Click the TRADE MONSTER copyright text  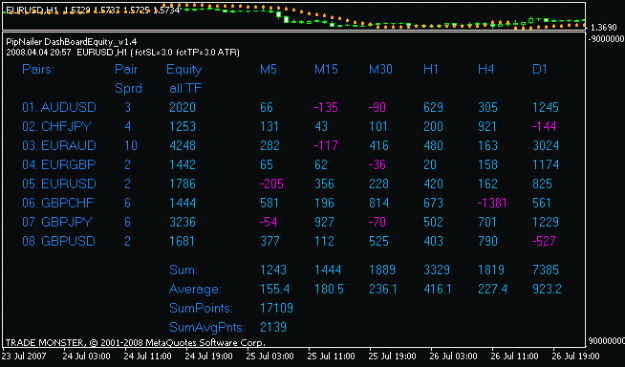136,343
